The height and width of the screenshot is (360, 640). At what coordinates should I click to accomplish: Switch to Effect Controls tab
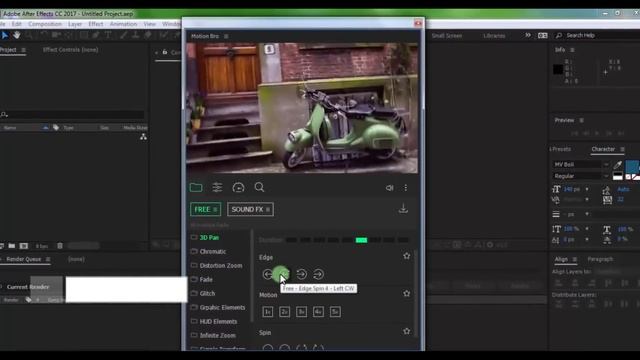[70, 50]
